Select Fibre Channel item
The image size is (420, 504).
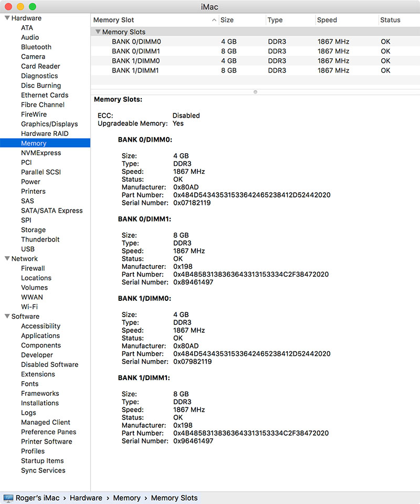click(x=43, y=105)
